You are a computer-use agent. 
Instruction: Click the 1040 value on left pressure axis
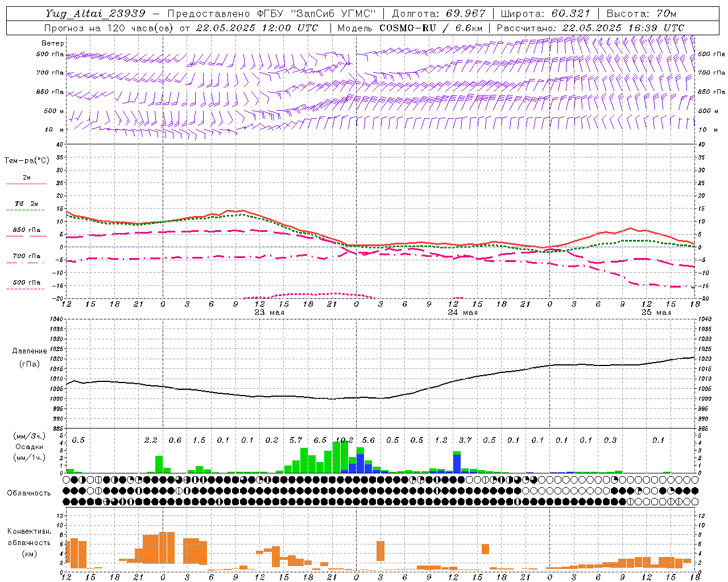pos(57,319)
